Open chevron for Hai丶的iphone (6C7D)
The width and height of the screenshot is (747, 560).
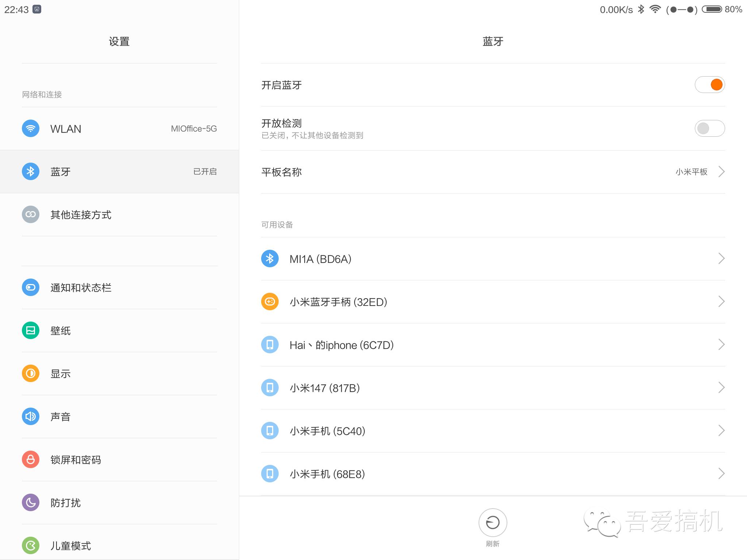[x=721, y=345]
